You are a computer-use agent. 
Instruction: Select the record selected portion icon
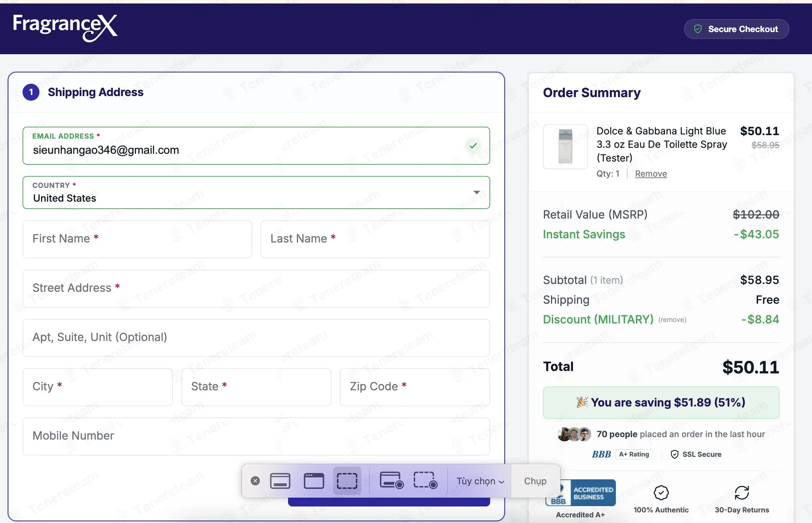click(x=425, y=481)
